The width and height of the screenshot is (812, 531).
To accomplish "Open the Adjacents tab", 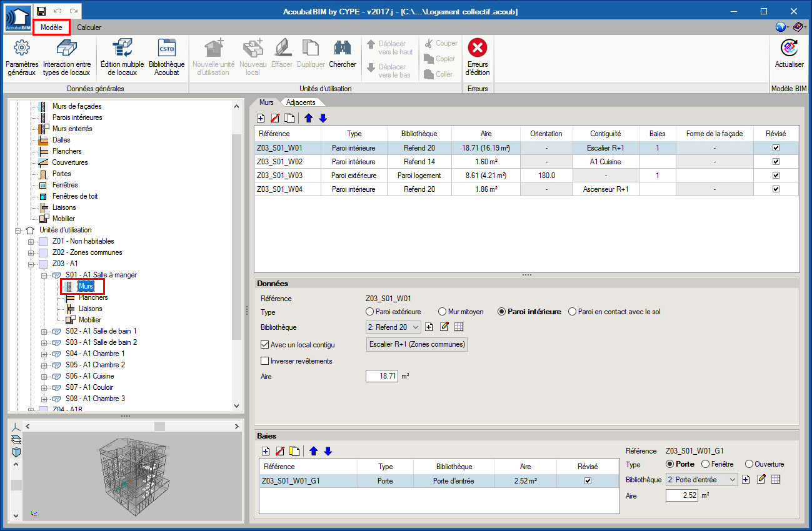I will [301, 102].
